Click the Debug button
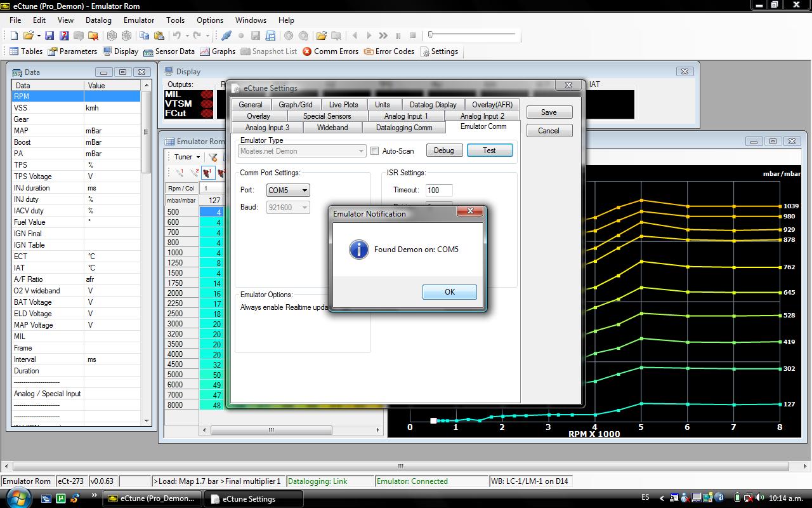The width and height of the screenshot is (812, 508). click(x=443, y=150)
